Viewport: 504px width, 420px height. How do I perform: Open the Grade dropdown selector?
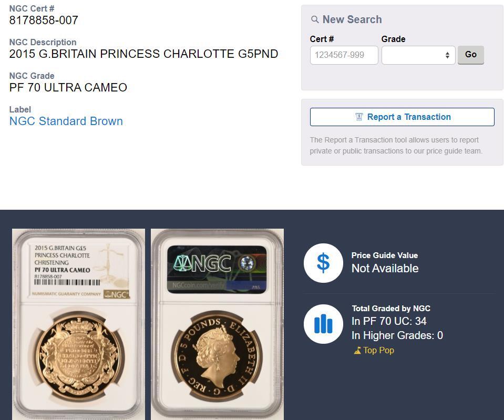click(x=418, y=55)
